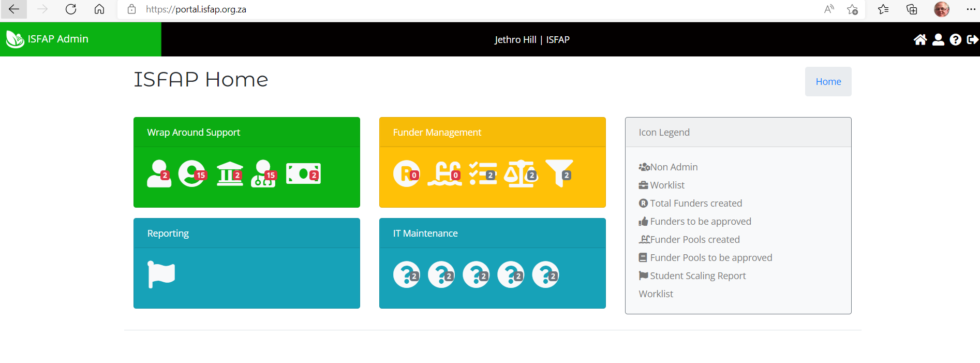980x363 pixels.
Task: Open fifth question icon in IT Maintenance
Action: point(545,274)
